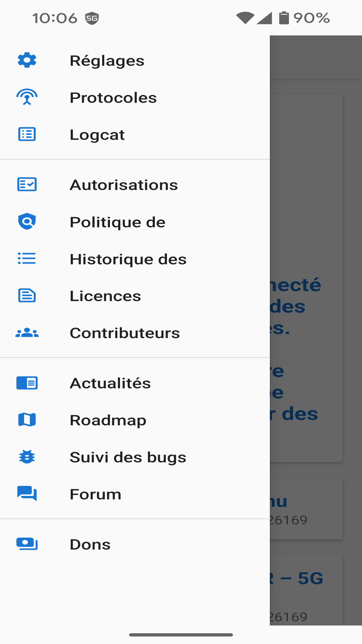Tap the Dons money icon
This screenshot has width=362, height=644.
(x=27, y=544)
